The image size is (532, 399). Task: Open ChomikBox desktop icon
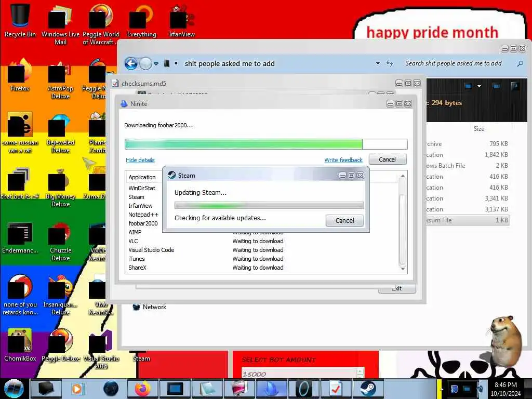coord(20,345)
